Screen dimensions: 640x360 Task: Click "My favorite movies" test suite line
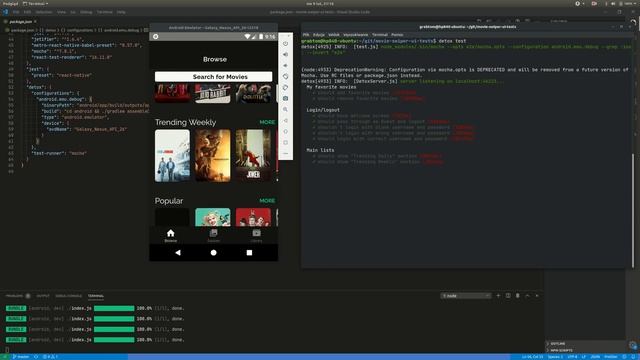(331, 87)
